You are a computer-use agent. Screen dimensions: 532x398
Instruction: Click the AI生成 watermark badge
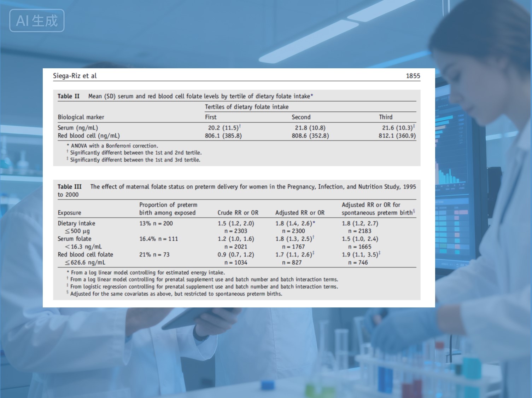tap(37, 21)
